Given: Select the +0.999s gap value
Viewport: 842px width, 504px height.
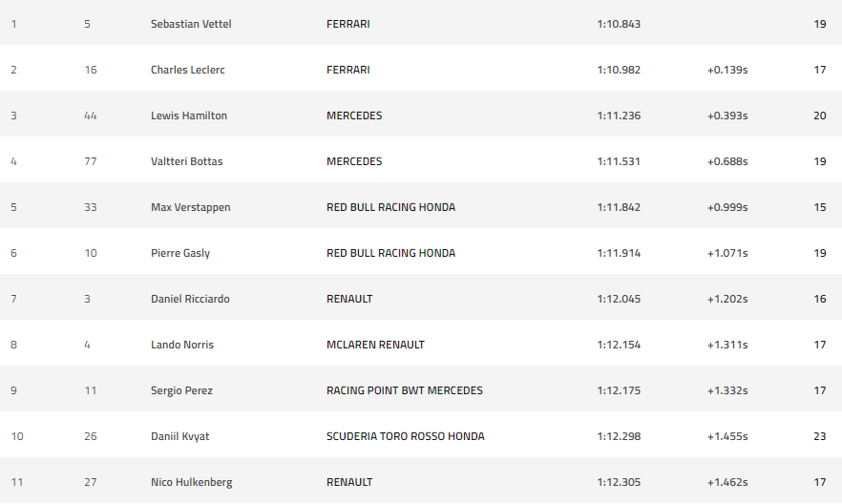Looking at the screenshot, I should coord(727,207).
